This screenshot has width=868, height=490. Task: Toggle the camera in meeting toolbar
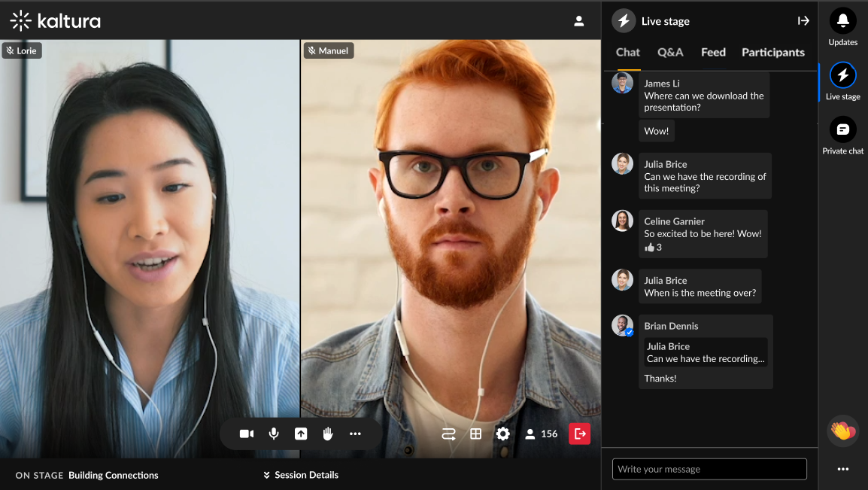click(x=247, y=434)
